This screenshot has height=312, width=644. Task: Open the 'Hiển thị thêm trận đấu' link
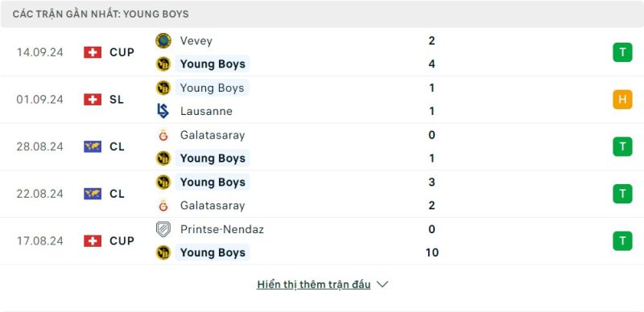click(x=314, y=285)
